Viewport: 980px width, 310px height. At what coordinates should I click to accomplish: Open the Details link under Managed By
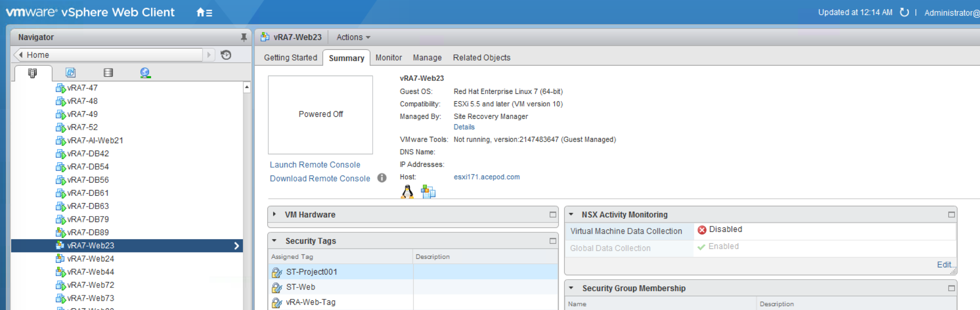[x=464, y=127]
